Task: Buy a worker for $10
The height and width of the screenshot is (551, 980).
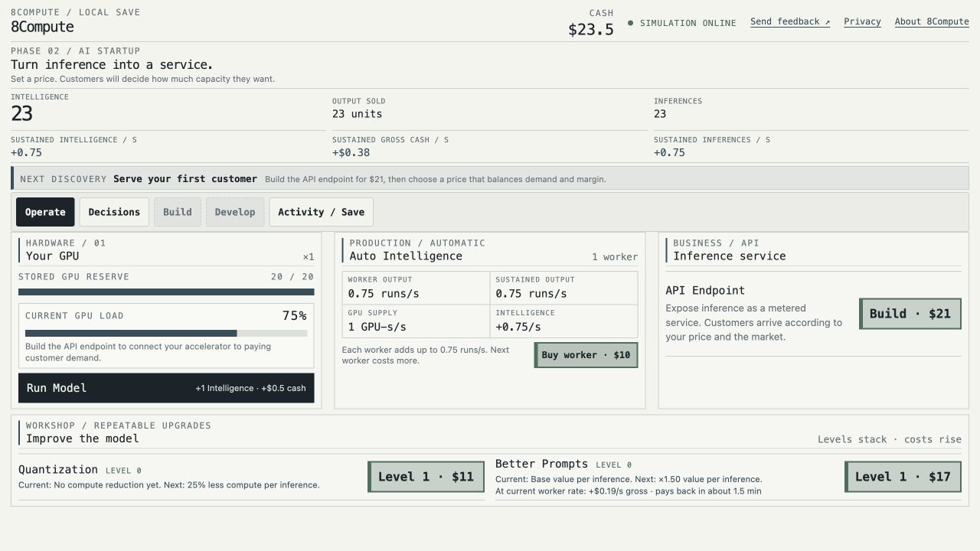Action: click(586, 355)
